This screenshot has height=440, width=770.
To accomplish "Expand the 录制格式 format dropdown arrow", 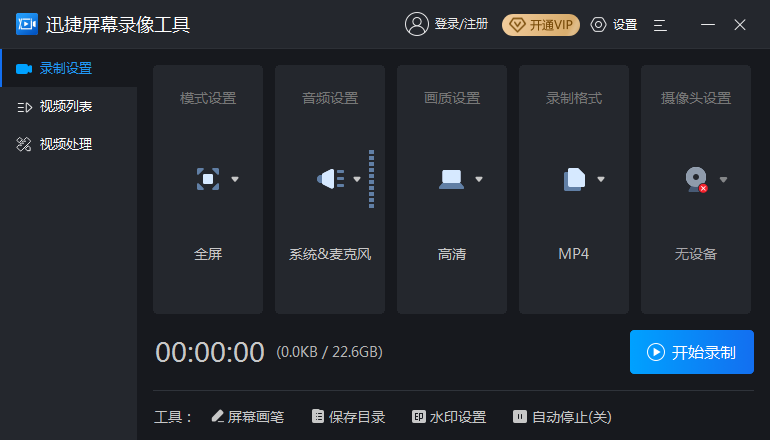I will (601, 180).
